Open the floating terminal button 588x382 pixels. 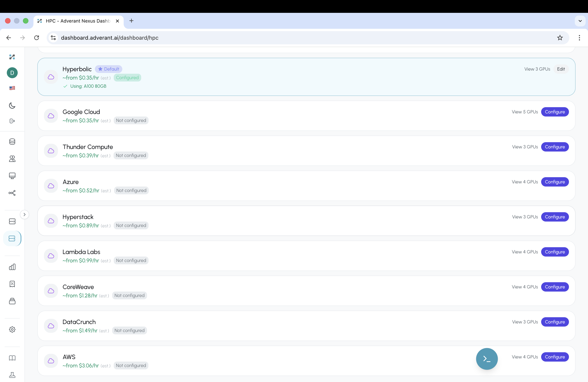[x=486, y=359]
